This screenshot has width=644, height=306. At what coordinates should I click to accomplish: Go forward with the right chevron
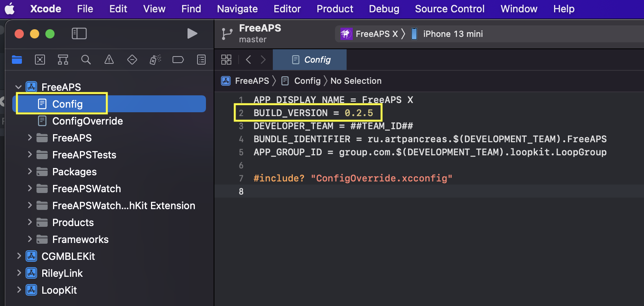click(x=263, y=60)
